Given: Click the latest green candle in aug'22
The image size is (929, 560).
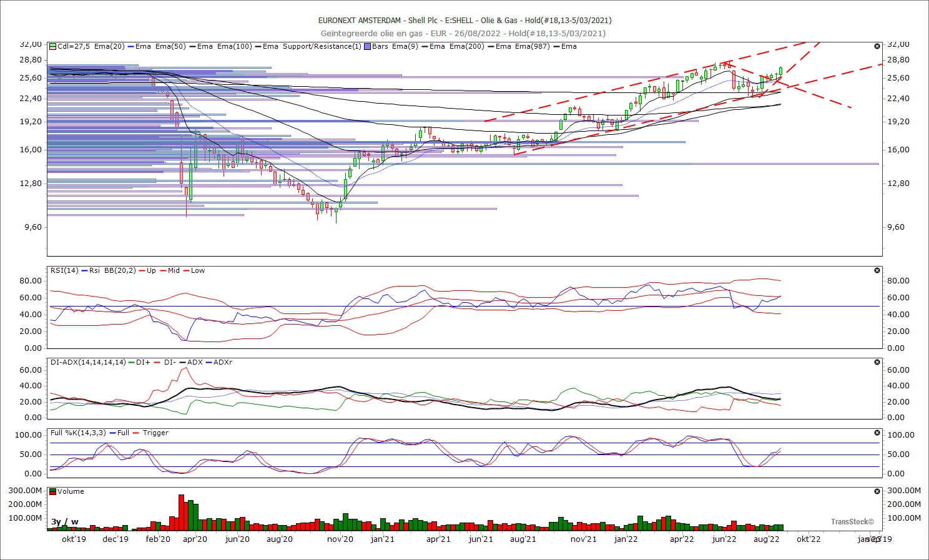Looking at the screenshot, I should tap(780, 71).
